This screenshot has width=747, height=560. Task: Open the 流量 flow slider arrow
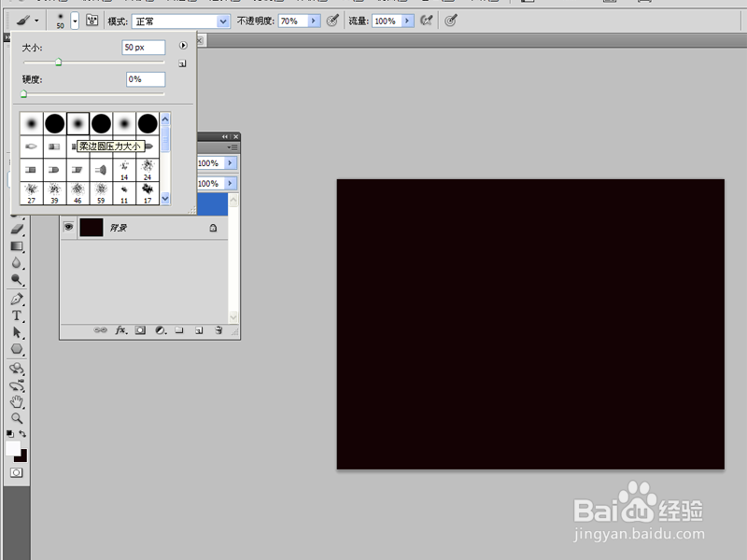408,21
